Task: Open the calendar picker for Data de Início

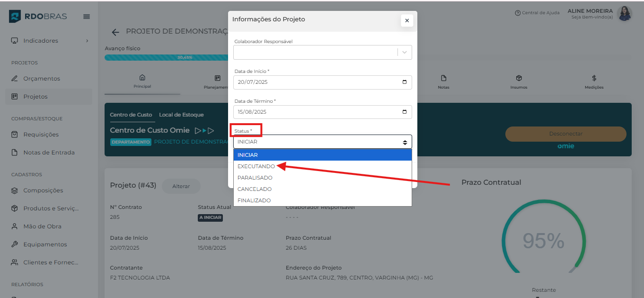Action: click(404, 82)
